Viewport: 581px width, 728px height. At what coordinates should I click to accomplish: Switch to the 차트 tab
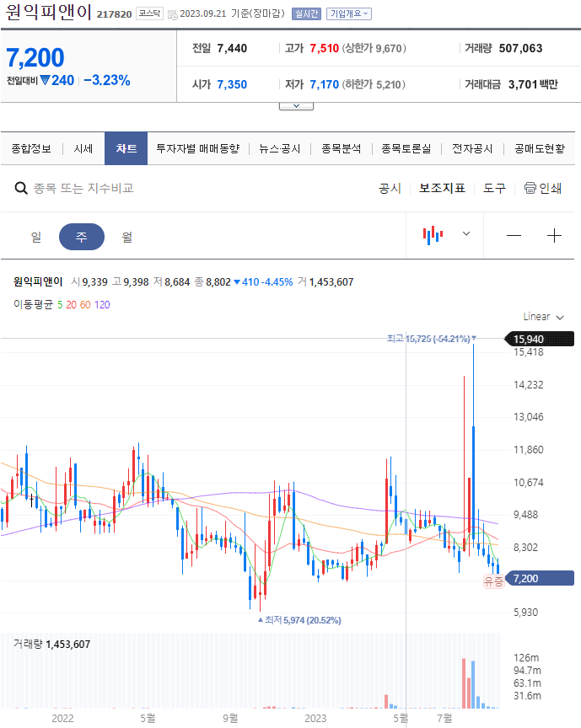coord(126,148)
